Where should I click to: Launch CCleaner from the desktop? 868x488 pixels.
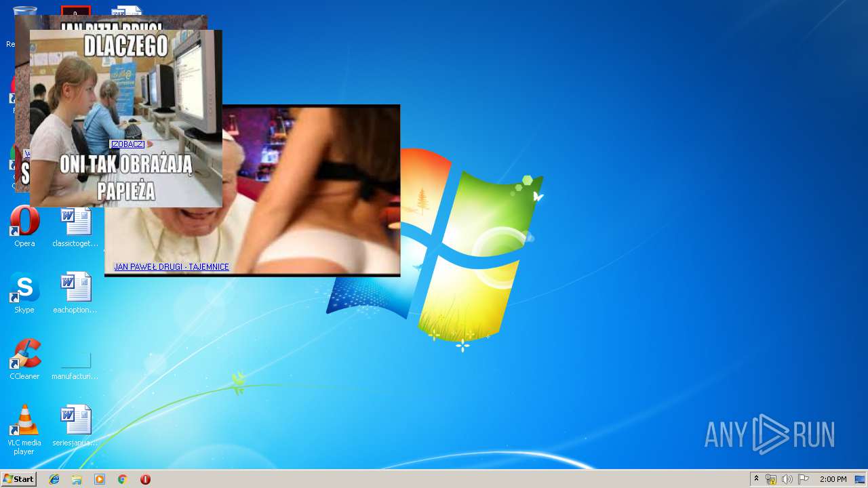coord(24,360)
